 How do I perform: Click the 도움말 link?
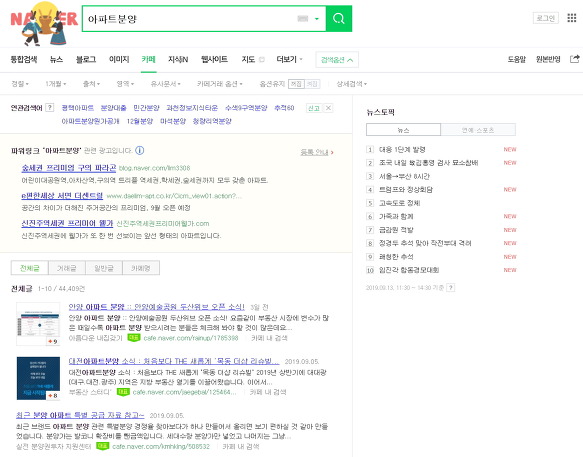click(517, 59)
